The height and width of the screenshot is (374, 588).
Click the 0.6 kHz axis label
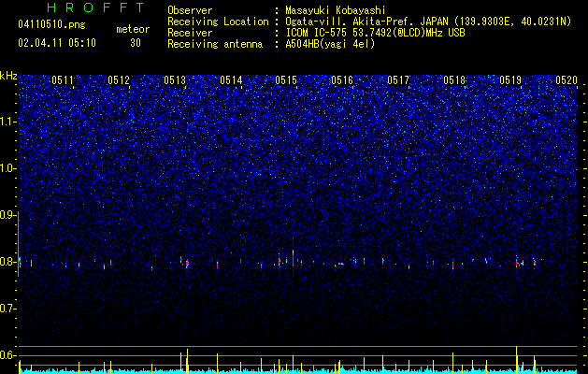(8, 355)
